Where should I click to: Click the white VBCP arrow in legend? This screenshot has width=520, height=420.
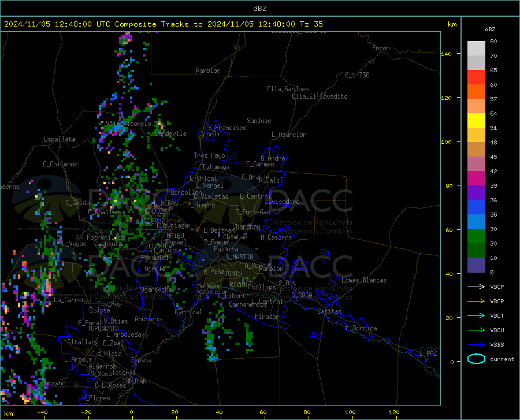tap(476, 287)
